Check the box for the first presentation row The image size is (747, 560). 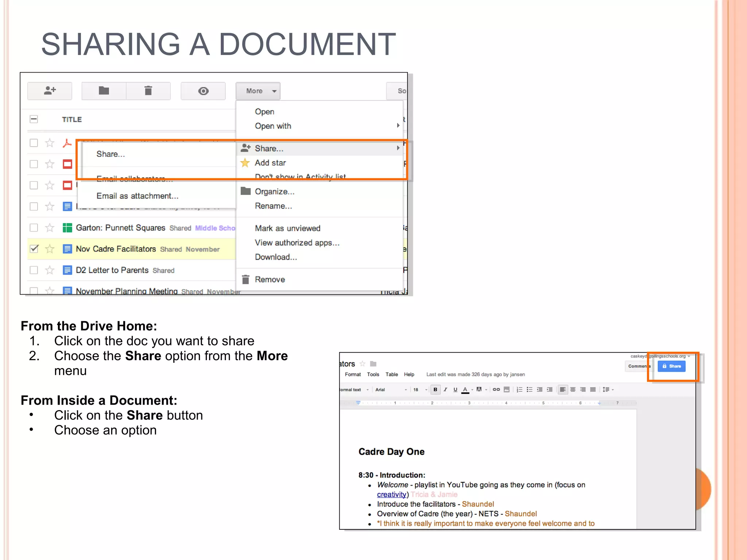34,164
